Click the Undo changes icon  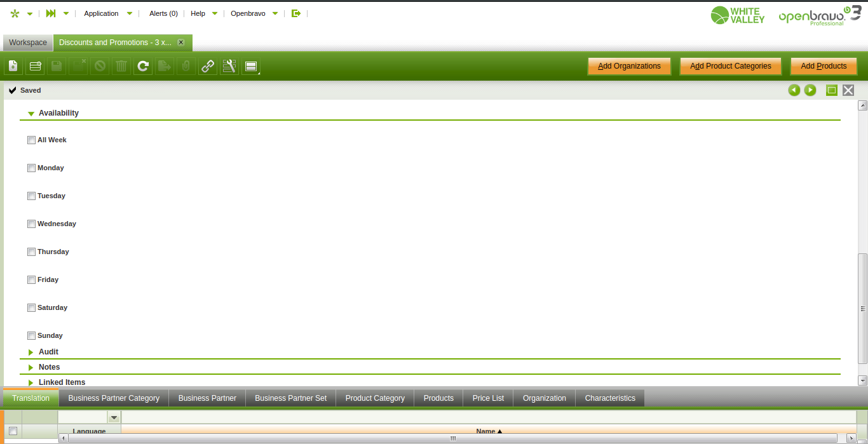100,66
